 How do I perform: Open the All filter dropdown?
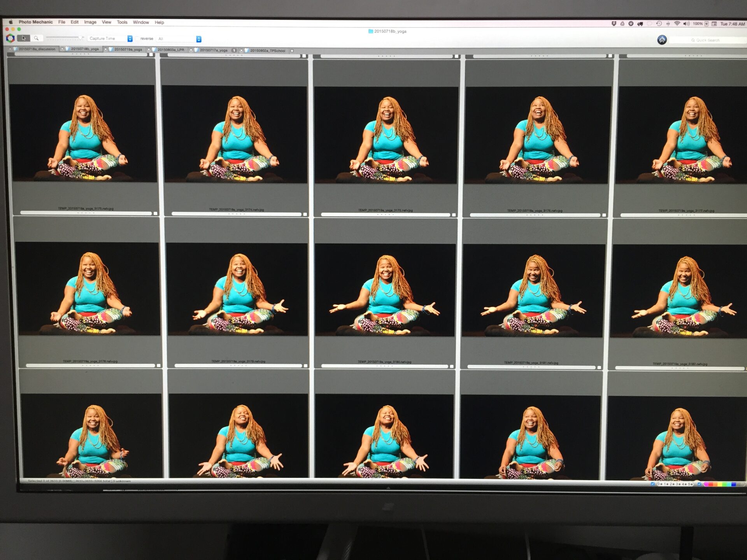[x=199, y=39]
